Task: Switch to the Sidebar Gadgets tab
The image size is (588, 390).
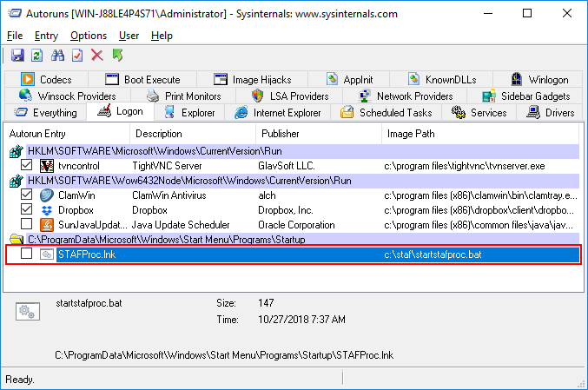Action: coord(525,96)
